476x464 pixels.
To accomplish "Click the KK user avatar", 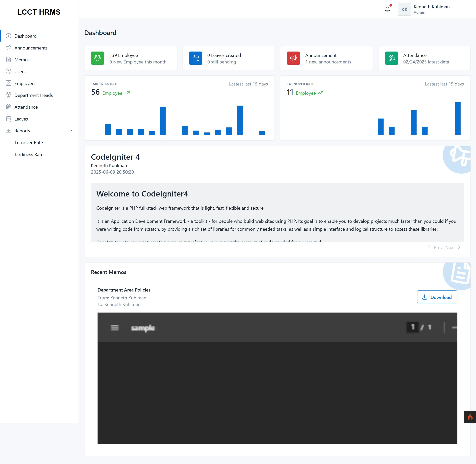I will (404, 9).
